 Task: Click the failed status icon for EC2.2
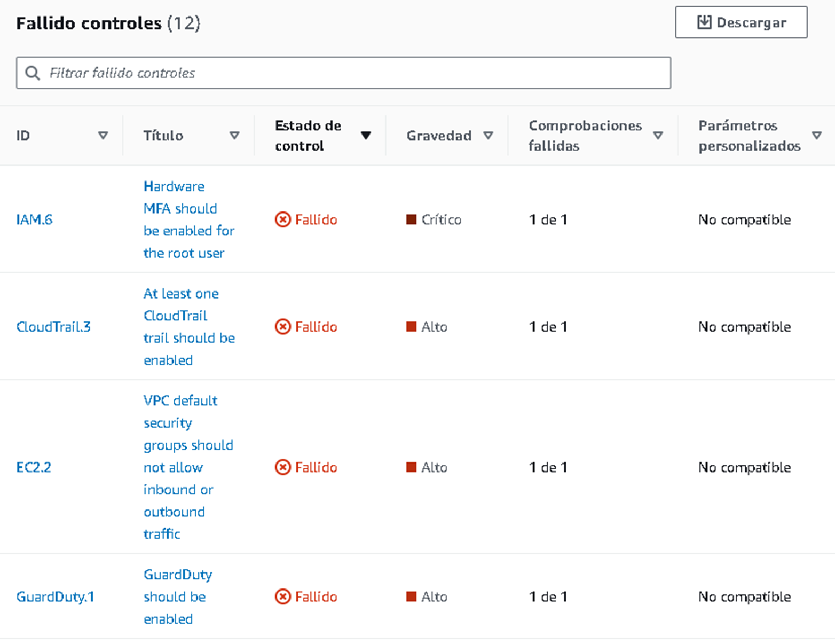click(283, 467)
